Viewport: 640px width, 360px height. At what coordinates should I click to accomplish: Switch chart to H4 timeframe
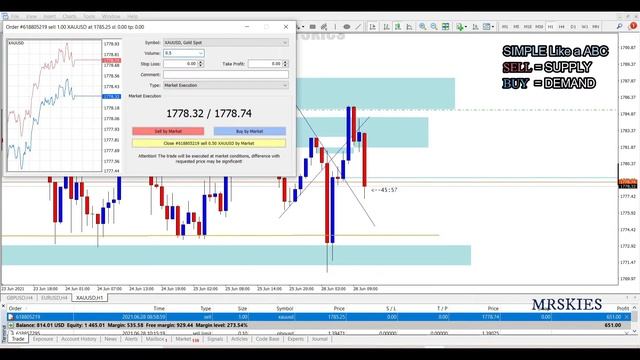point(562,27)
